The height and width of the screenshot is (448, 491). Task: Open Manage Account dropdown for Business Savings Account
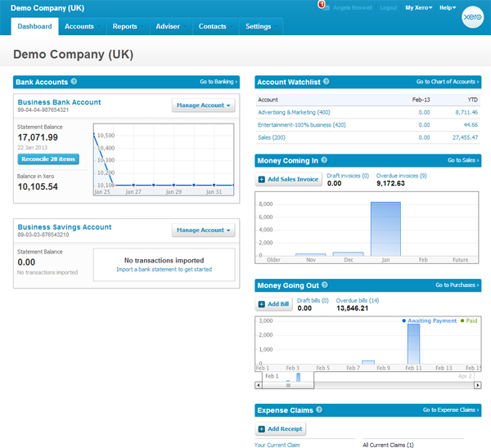203,230
